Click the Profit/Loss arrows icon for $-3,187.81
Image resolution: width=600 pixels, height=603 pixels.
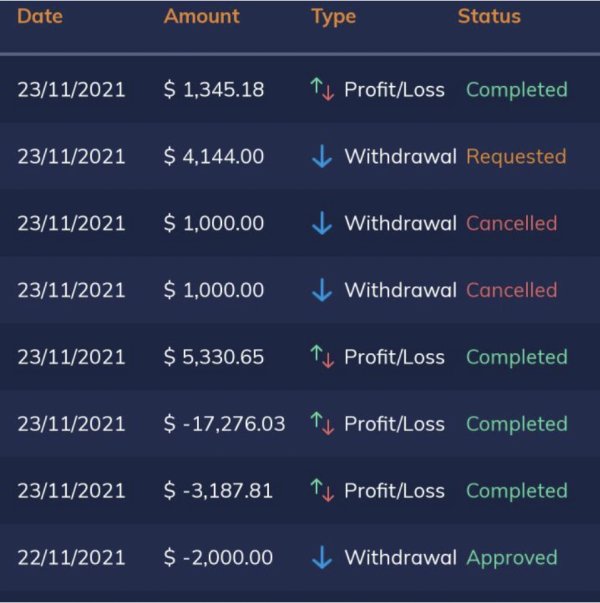[x=322, y=491]
